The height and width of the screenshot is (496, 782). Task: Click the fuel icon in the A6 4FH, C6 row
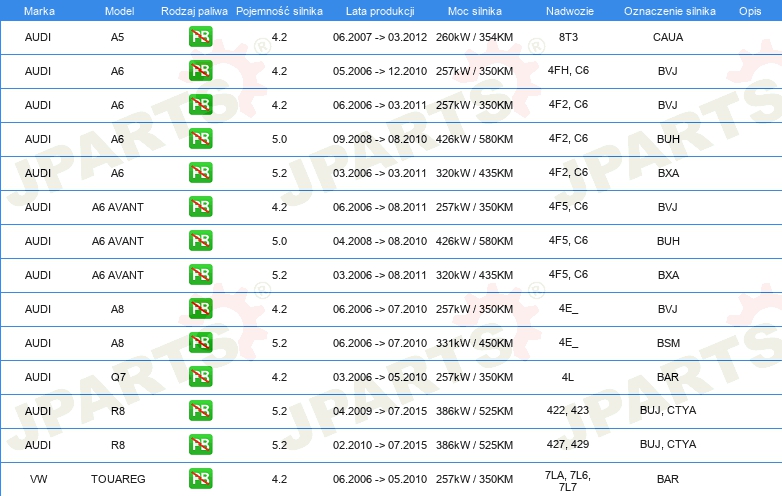tap(200, 72)
